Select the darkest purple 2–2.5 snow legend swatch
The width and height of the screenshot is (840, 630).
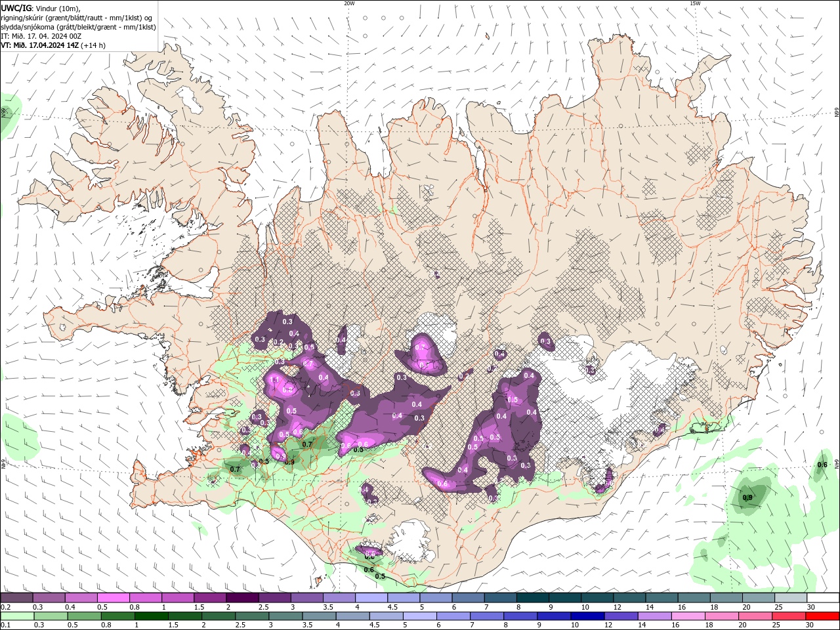click(x=243, y=598)
